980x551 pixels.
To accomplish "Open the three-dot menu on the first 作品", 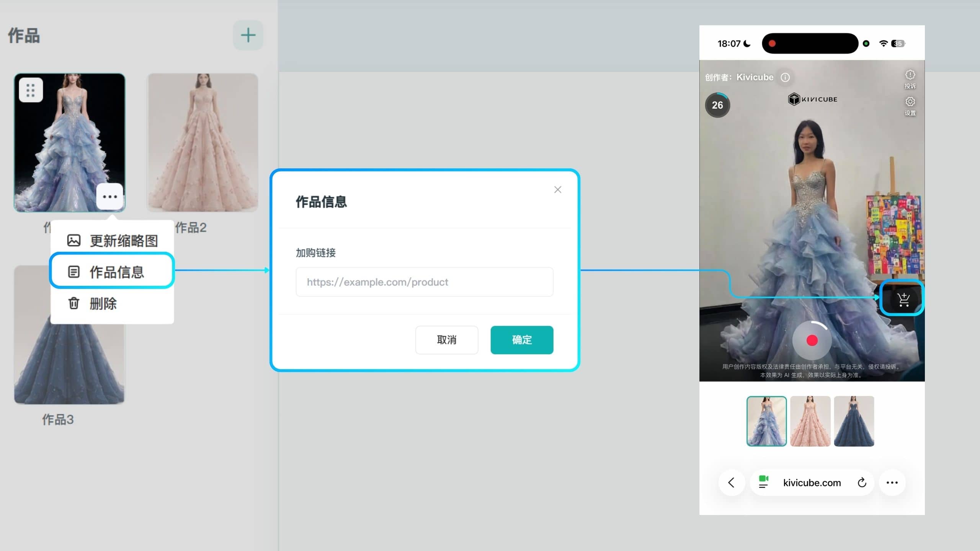I will click(110, 197).
